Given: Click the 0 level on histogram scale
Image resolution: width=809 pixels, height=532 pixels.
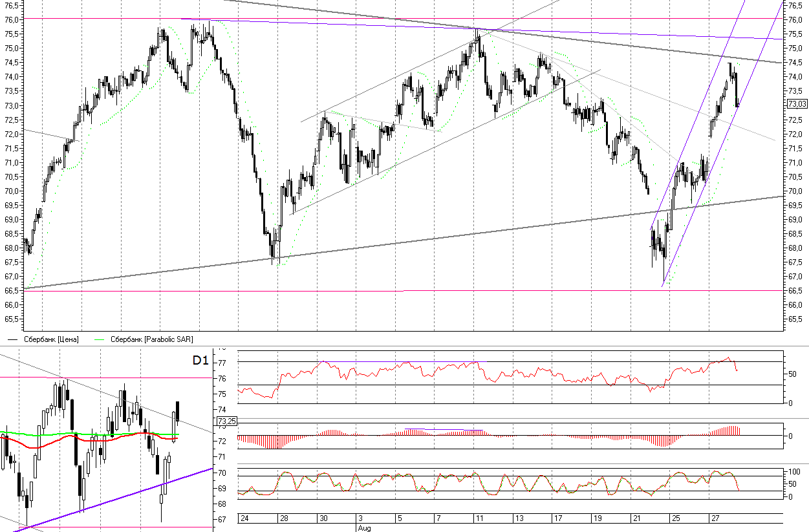Looking at the screenshot, I should click(790, 436).
